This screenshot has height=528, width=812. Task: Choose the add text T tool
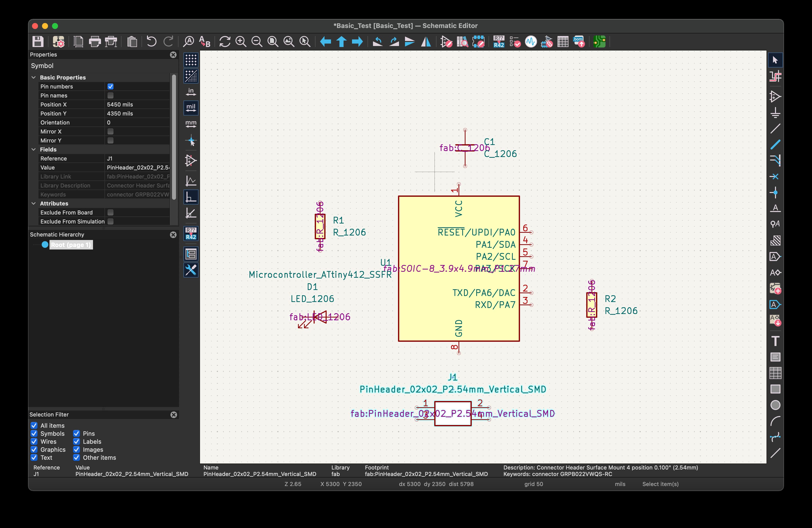[775, 341]
